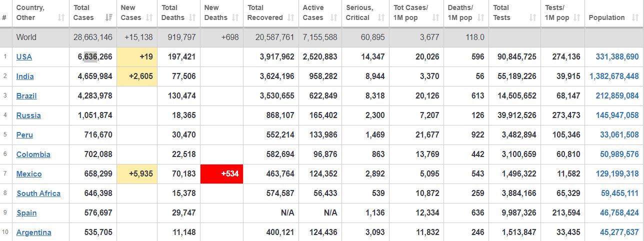Click sort arrows icon beside Country, Other
The width and height of the screenshot is (644, 241).
(61, 17)
